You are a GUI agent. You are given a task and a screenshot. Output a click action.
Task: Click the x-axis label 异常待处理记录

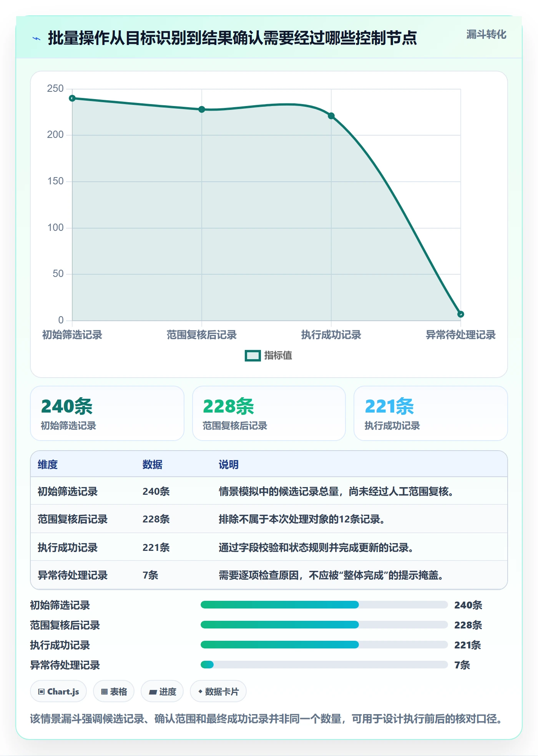(461, 335)
